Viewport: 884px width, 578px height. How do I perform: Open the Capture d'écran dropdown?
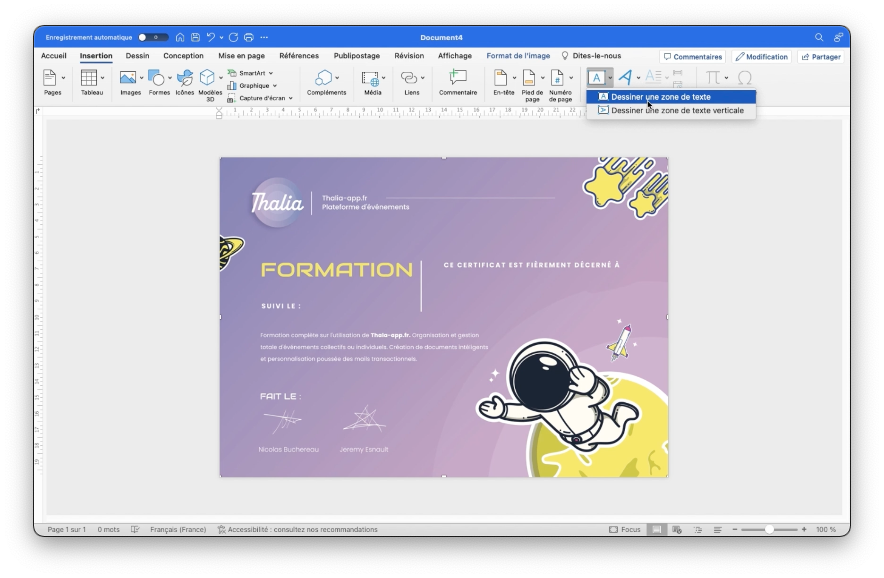coord(290,98)
